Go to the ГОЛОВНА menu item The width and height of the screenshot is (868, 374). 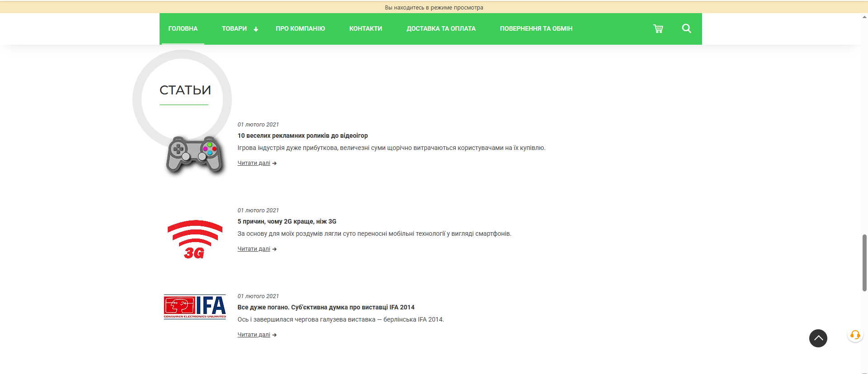183,28
